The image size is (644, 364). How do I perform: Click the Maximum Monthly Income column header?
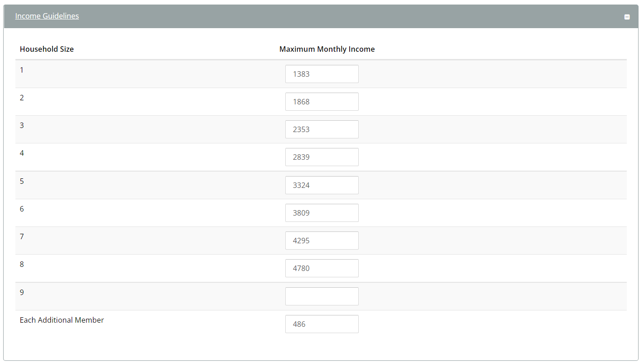coord(327,49)
